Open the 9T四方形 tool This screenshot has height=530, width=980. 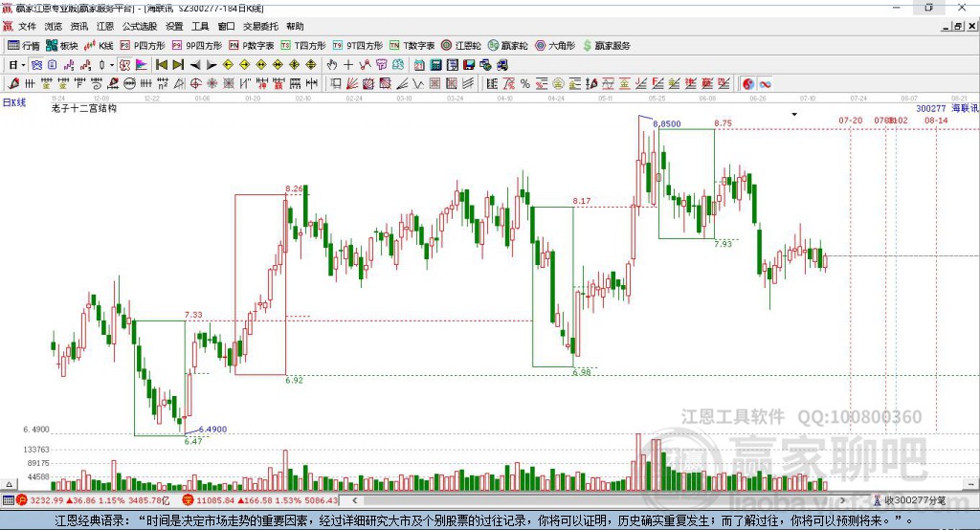(358, 46)
